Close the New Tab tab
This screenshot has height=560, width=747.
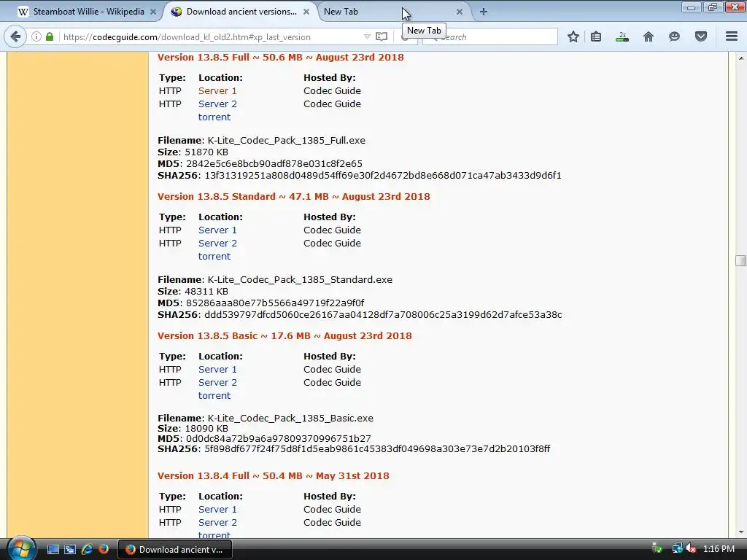click(x=460, y=12)
